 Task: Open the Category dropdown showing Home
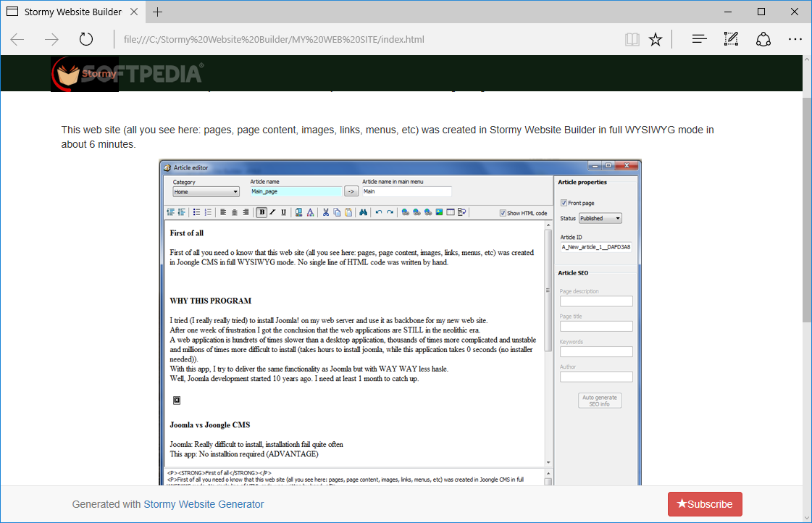coord(206,191)
